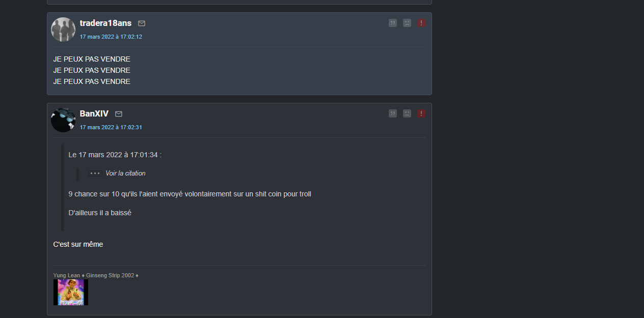
Task: Open tradera18ans profile from avatar picture
Action: coord(63,30)
